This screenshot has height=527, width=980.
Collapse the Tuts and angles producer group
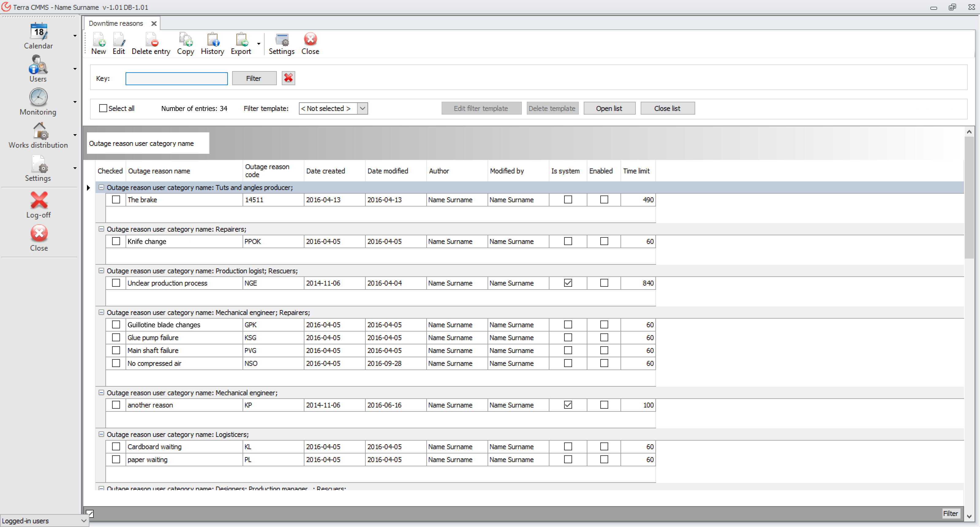click(x=101, y=187)
